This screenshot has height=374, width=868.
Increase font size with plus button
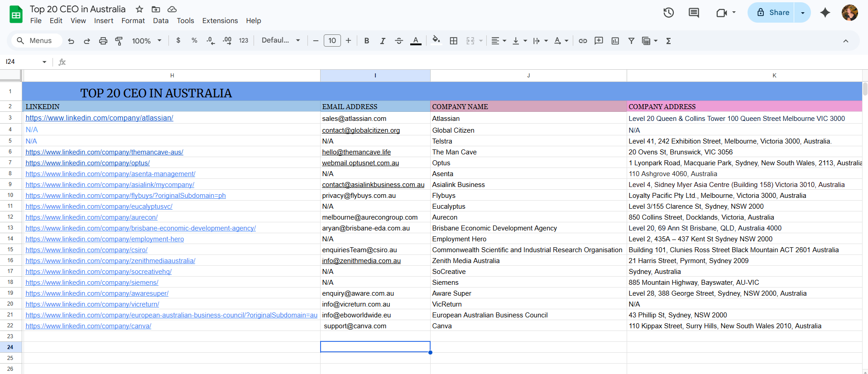(x=348, y=41)
